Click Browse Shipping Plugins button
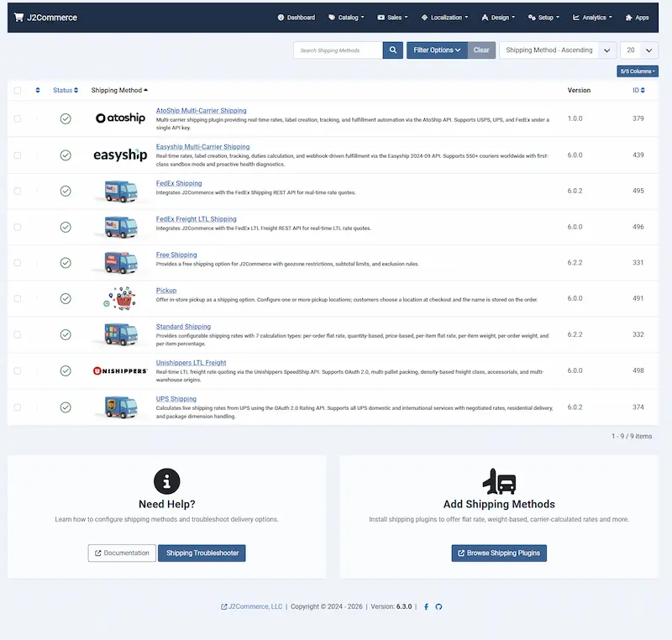 coord(499,553)
